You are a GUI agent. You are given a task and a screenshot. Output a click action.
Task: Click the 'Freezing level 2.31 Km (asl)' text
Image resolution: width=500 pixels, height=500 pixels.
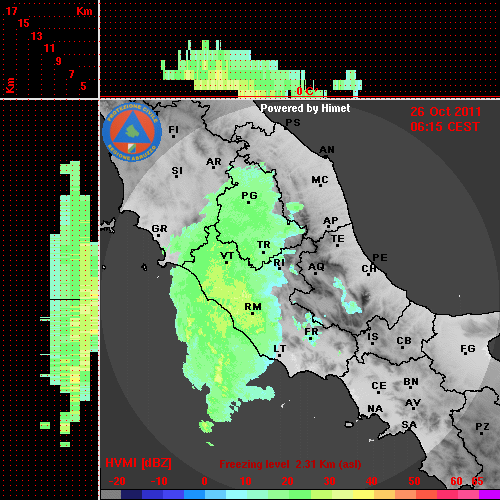coord(290,464)
